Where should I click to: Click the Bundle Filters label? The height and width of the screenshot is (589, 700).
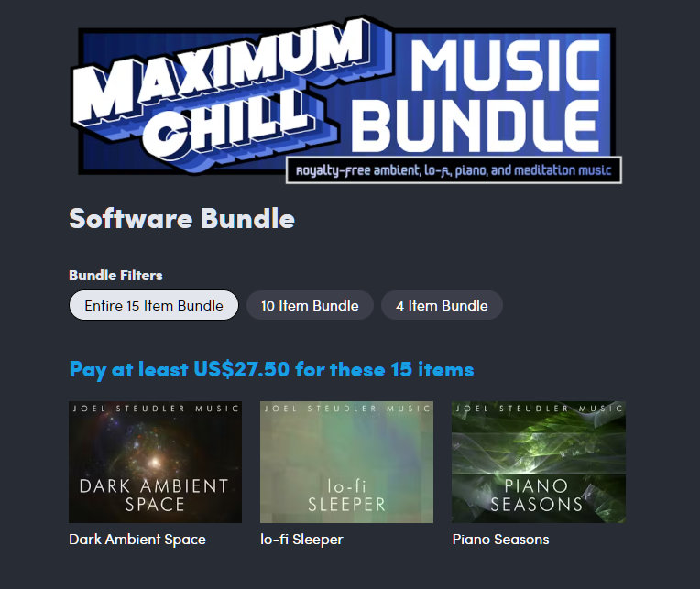tap(115, 276)
